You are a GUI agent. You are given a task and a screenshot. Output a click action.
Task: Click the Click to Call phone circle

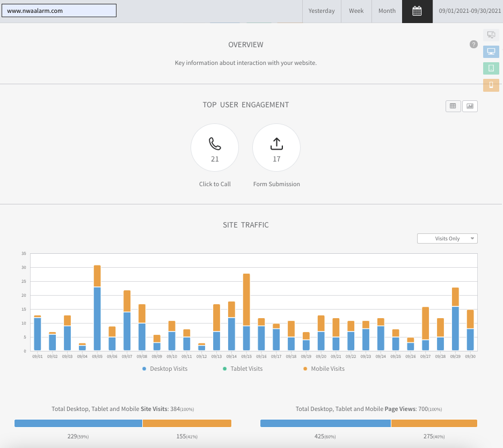215,148
